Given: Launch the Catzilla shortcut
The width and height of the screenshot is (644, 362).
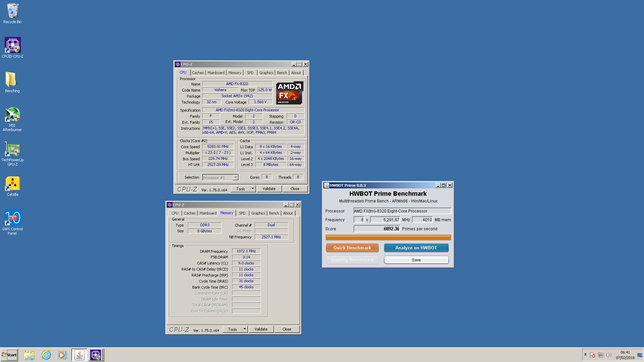Looking at the screenshot, I should coord(12,186).
